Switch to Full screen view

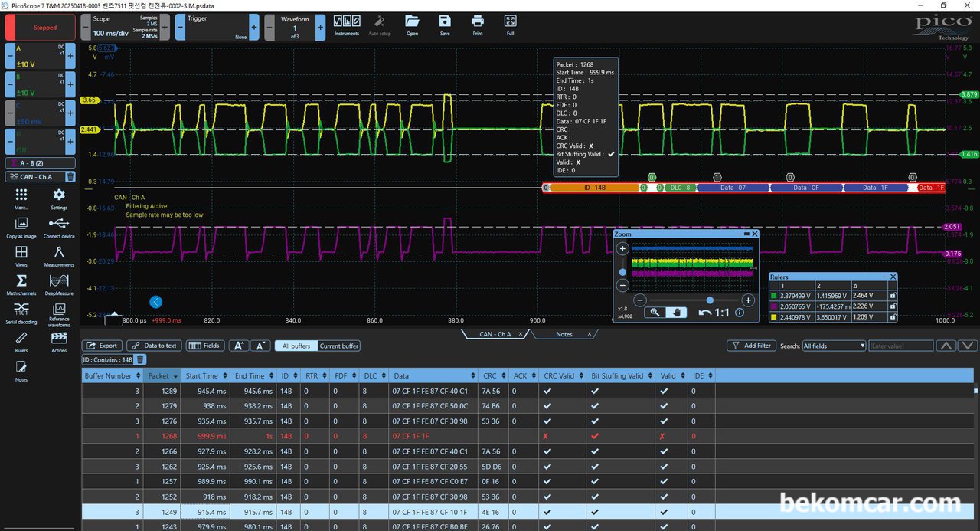(x=511, y=25)
